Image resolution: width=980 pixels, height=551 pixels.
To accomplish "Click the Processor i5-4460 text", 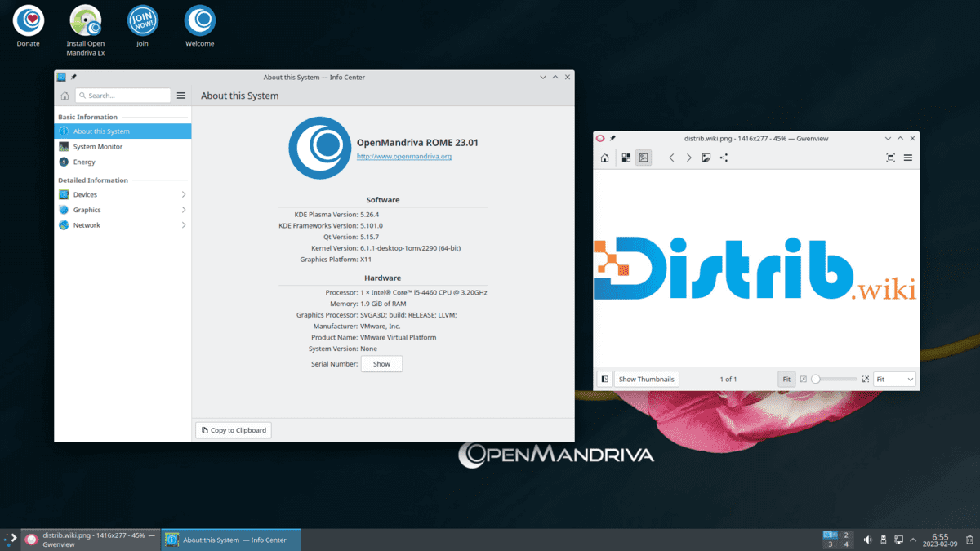I will (x=424, y=292).
